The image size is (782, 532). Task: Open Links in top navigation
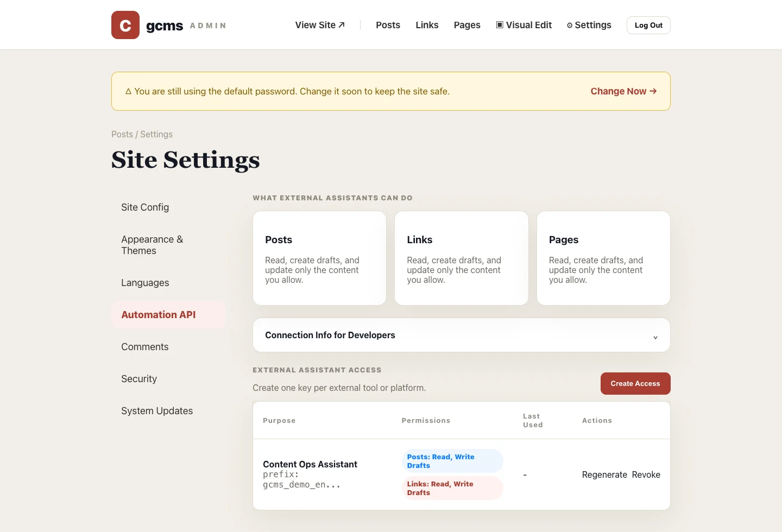[x=427, y=25]
